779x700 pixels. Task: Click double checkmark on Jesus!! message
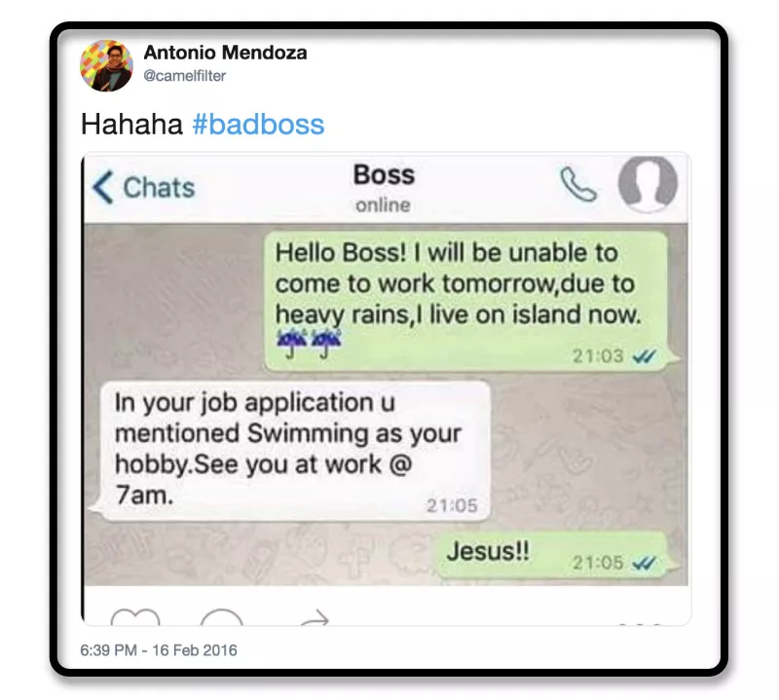[x=644, y=563]
